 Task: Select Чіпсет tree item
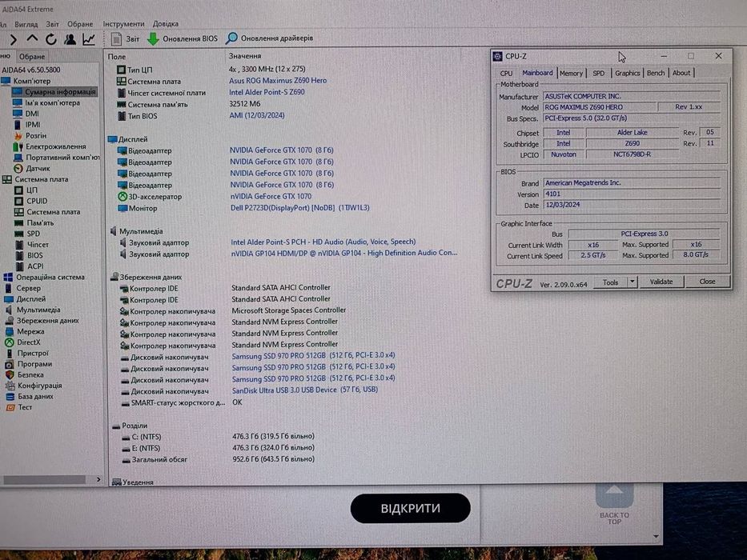pos(31,244)
